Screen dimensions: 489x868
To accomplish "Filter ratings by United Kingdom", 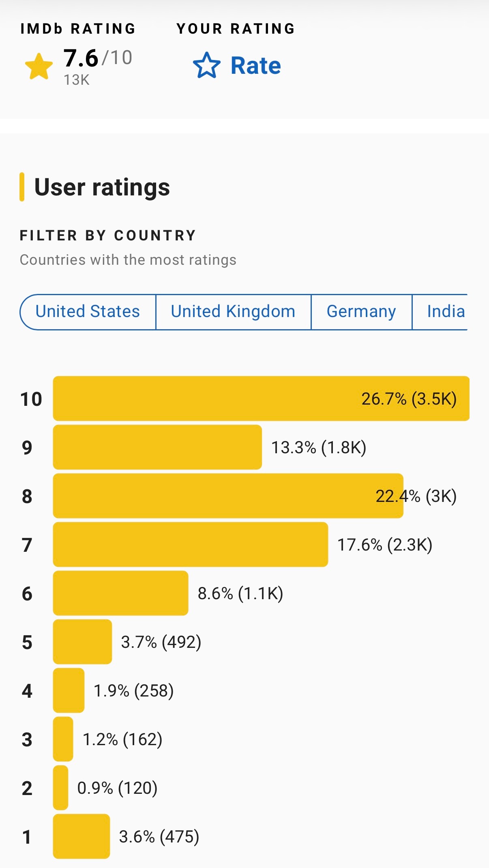I will (233, 312).
